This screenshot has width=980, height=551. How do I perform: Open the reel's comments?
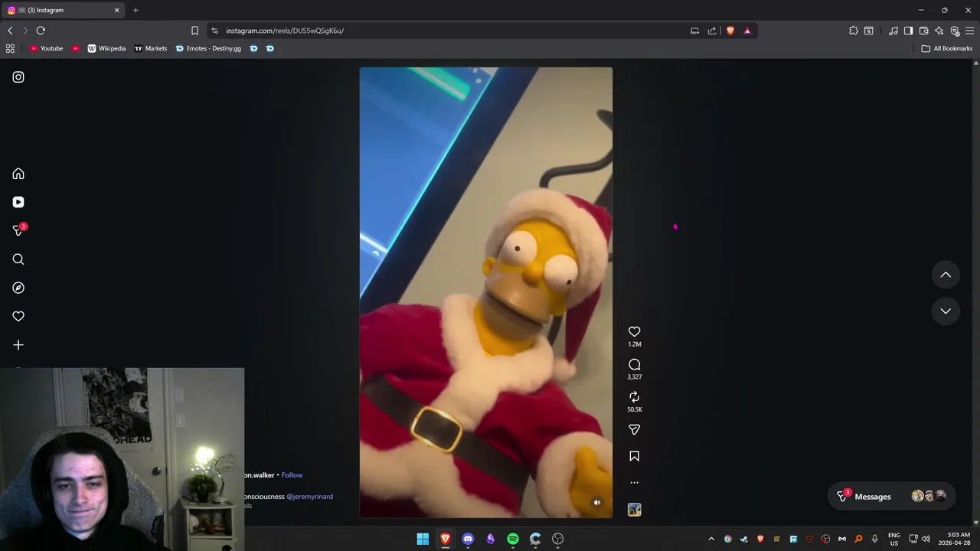(x=634, y=364)
